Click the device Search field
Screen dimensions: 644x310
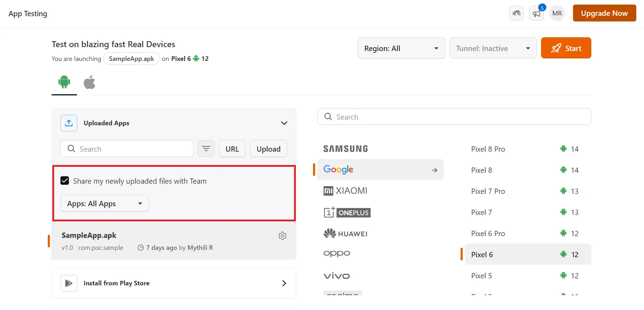coord(454,117)
